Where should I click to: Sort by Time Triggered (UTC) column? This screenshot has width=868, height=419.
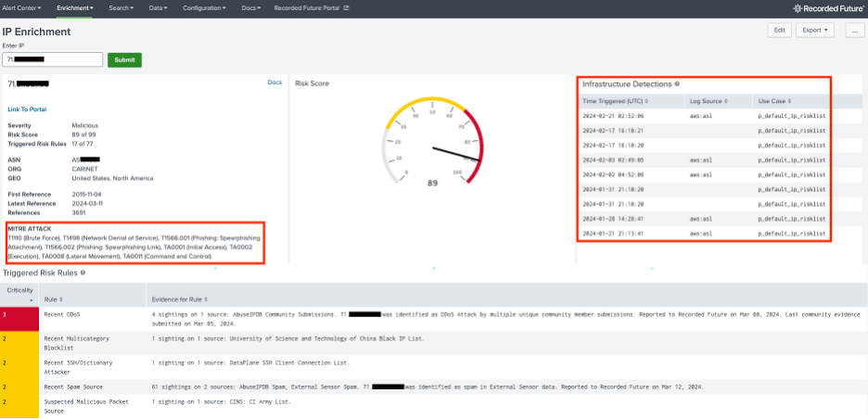click(615, 101)
